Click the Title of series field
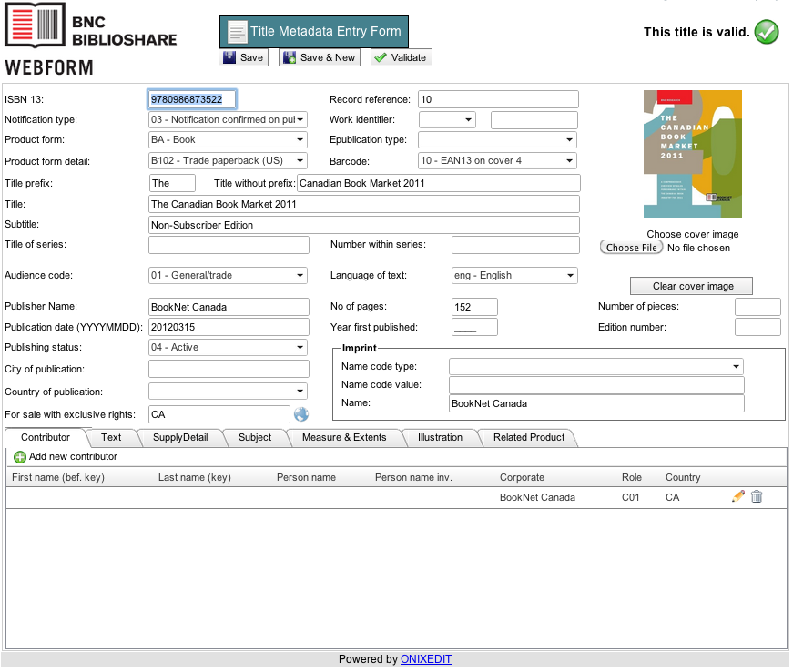793x672 pixels. click(x=229, y=246)
